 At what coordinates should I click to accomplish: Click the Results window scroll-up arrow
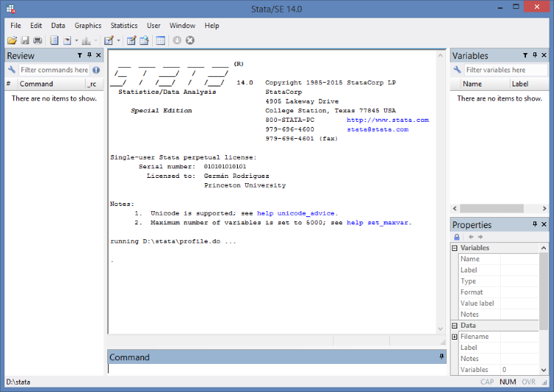pyautogui.click(x=440, y=55)
